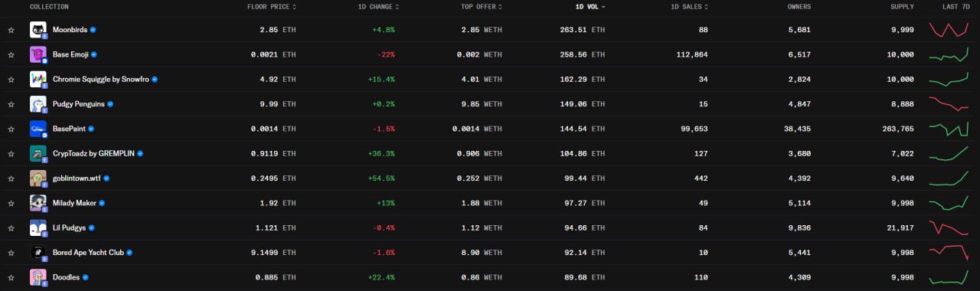Click the Bored Ape Yacht Club logo

38,253
